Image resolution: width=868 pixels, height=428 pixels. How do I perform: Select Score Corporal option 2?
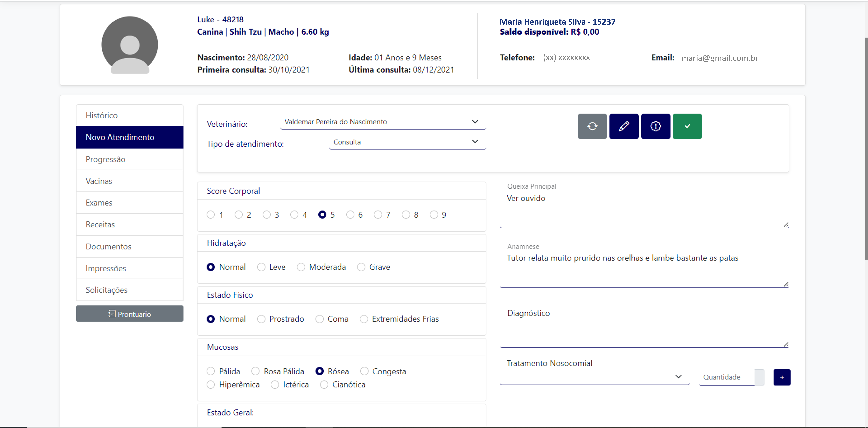click(x=239, y=215)
